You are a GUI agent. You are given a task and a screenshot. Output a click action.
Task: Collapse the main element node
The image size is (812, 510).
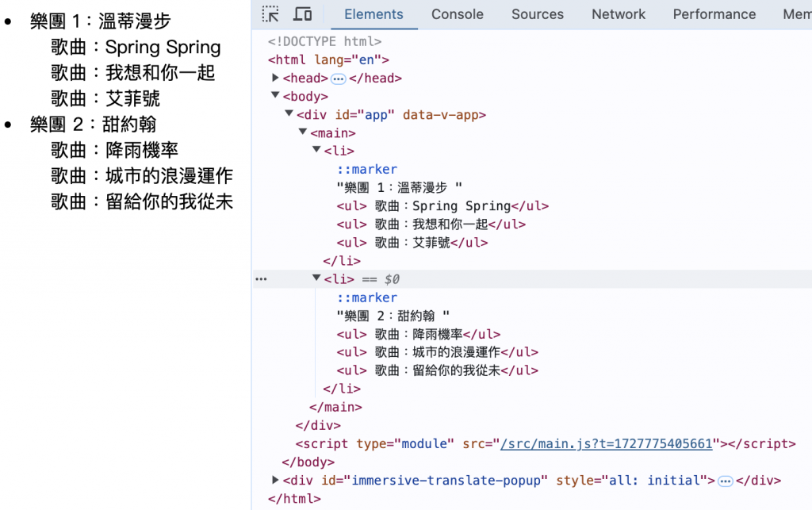point(303,132)
